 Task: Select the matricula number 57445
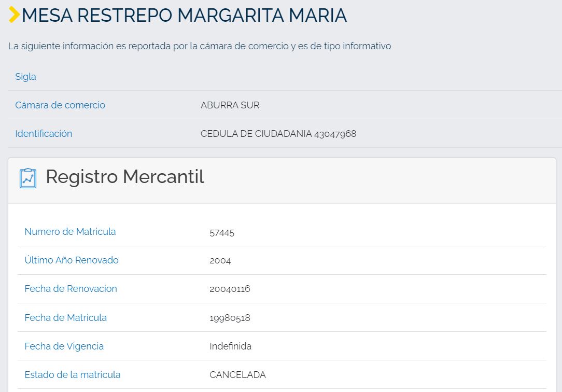[222, 232]
